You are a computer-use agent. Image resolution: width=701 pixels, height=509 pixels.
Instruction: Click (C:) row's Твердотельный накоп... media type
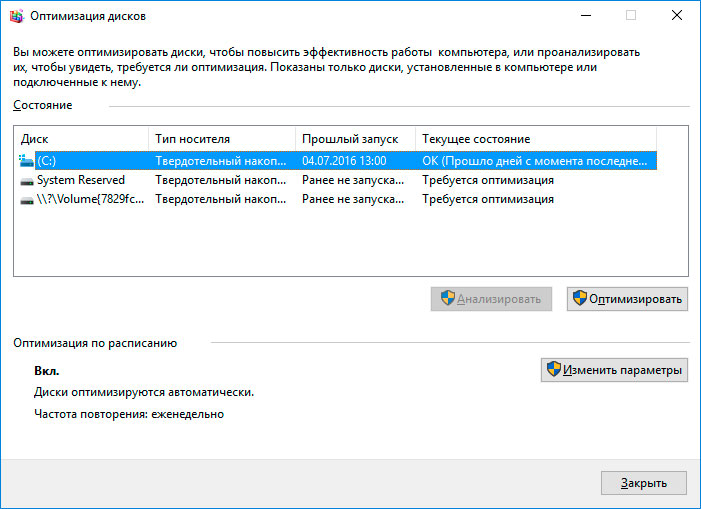click(x=221, y=161)
